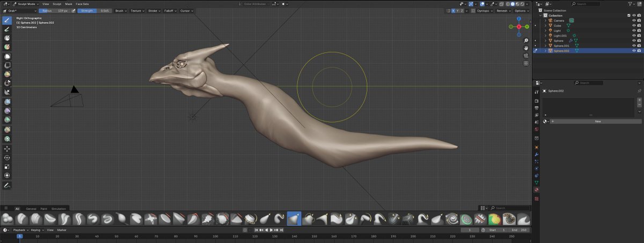Open the Falloff dropdown
644x243 pixels.
pyautogui.click(x=170, y=11)
